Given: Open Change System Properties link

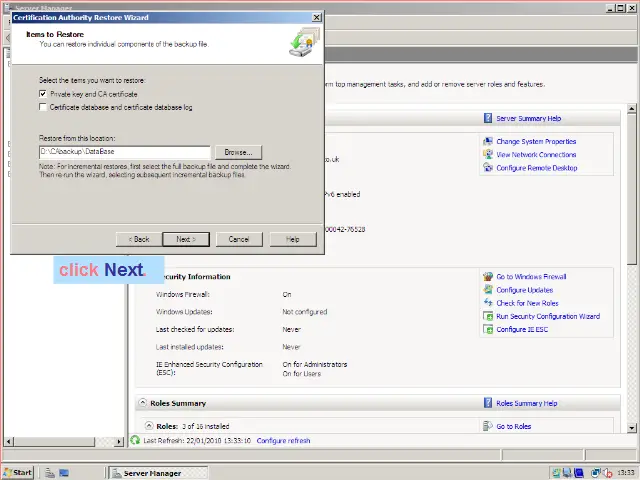Looking at the screenshot, I should coord(536,141).
